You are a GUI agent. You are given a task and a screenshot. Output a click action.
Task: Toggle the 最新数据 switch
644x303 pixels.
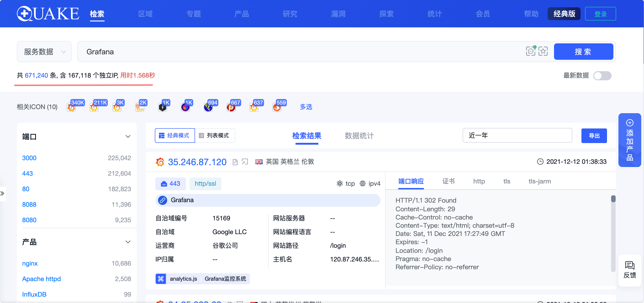click(x=602, y=76)
